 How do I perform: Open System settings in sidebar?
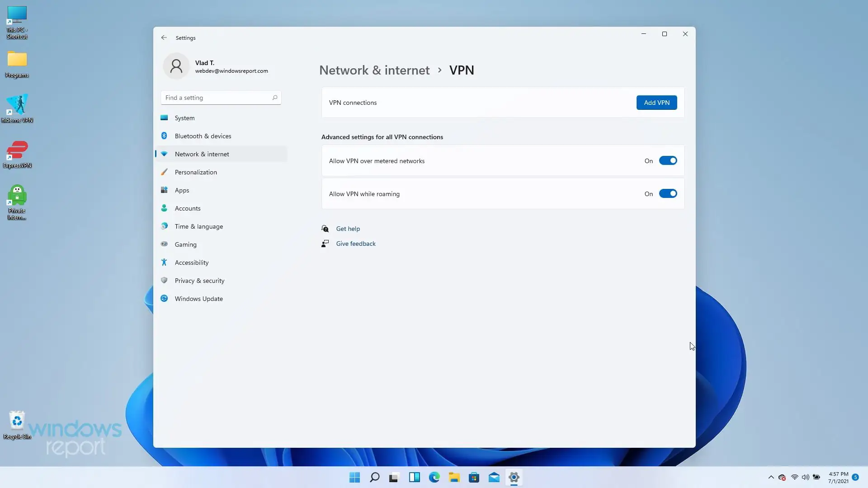(185, 117)
